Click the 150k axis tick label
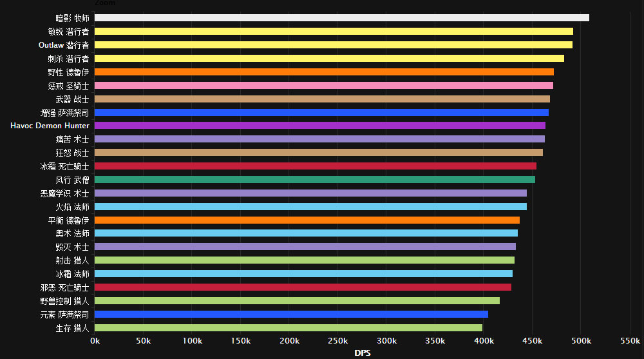 pyautogui.click(x=241, y=341)
